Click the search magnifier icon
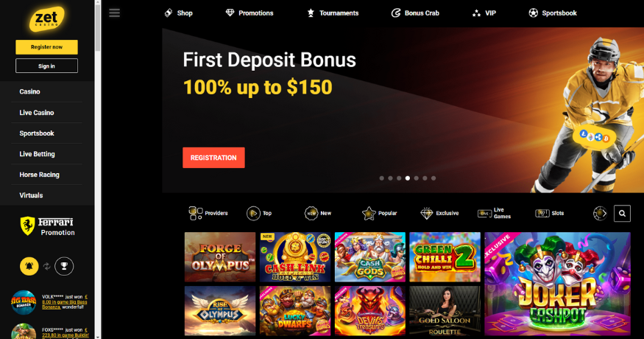This screenshot has width=644, height=339. pos(622,213)
